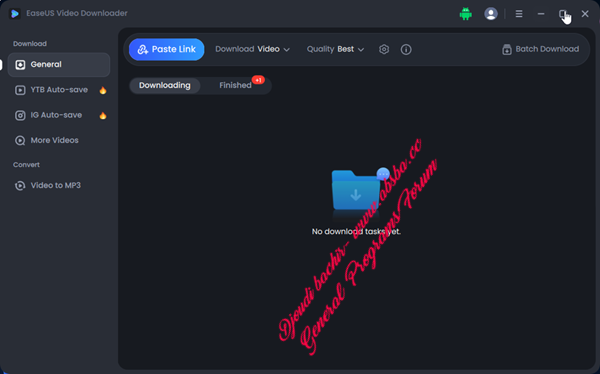Click the EaseUS app logo icon
Screen dimensions: 600x374
(x=15, y=14)
